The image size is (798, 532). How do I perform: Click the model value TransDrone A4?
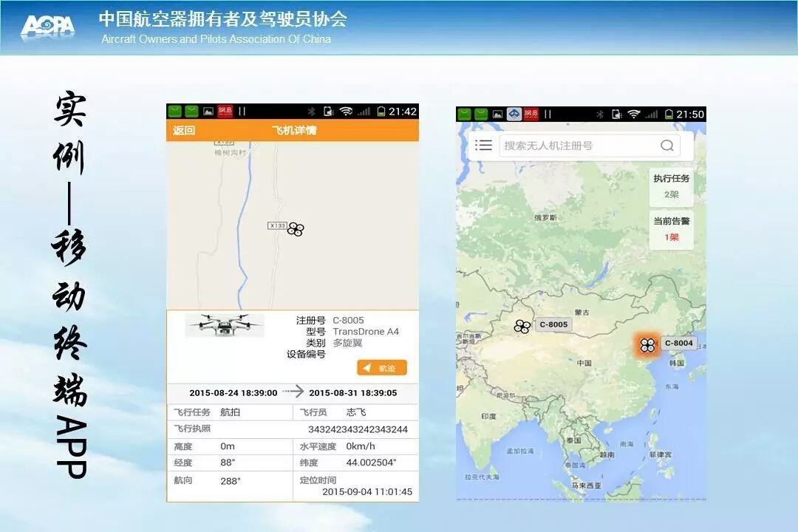pyautogui.click(x=366, y=332)
